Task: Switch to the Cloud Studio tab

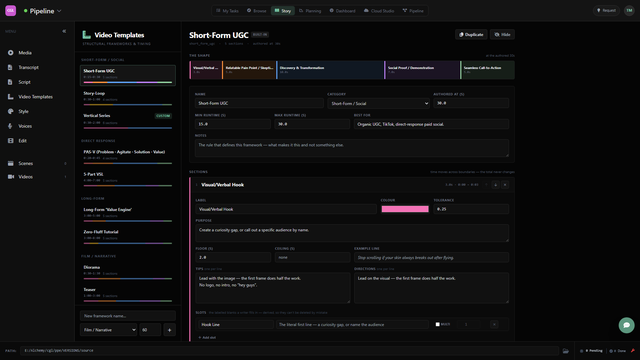Action: 379,11
